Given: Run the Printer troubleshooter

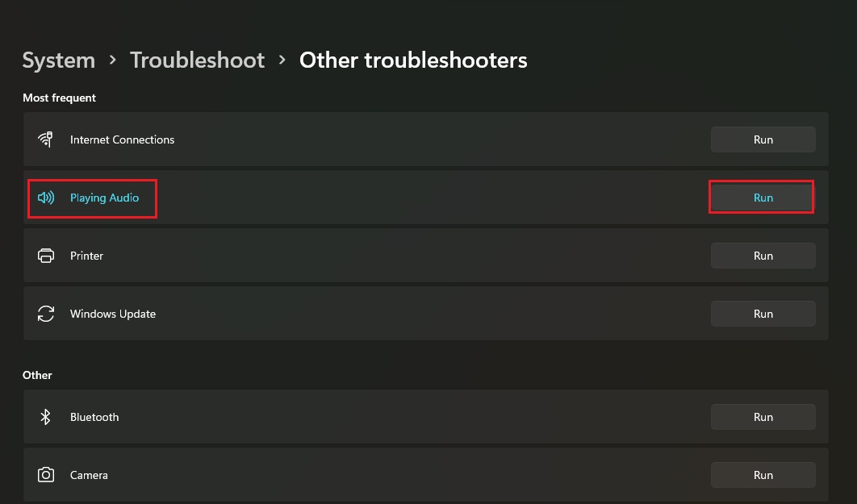Looking at the screenshot, I should point(763,256).
